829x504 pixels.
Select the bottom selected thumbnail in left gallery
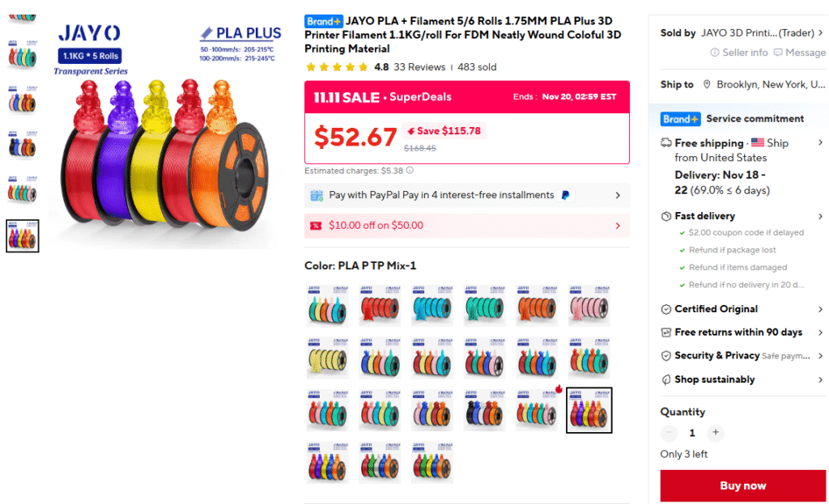(22, 235)
